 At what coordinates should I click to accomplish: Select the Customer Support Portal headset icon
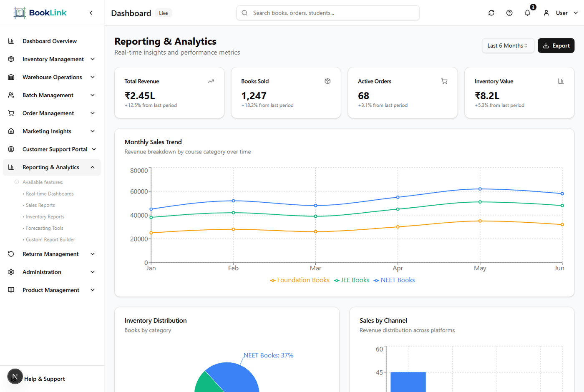point(10,149)
